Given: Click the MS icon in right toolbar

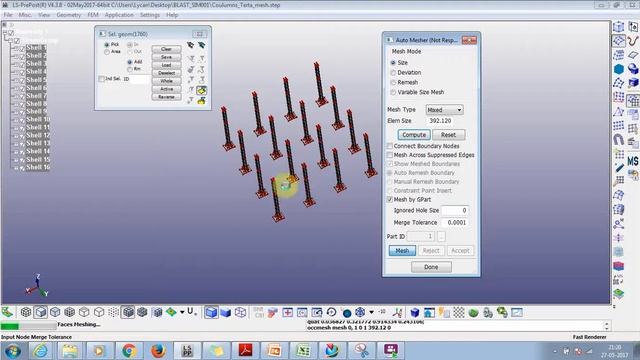Looking at the screenshot, I should tap(633, 161).
